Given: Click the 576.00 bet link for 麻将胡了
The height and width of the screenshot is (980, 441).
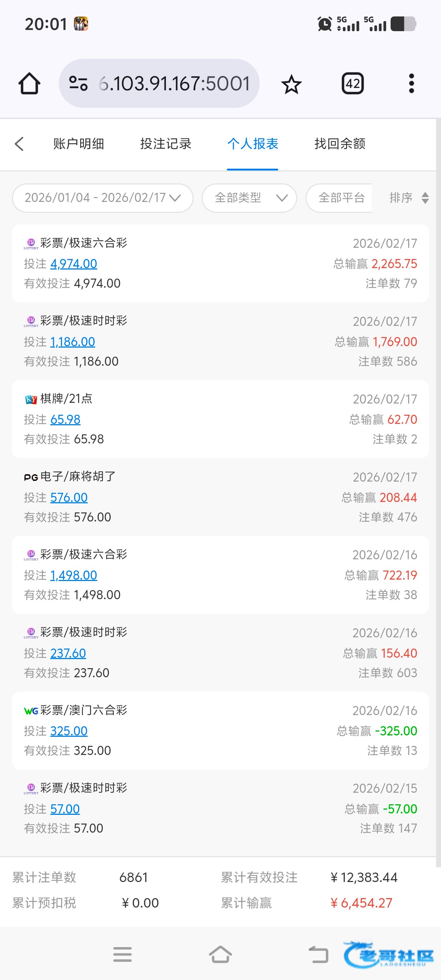Looking at the screenshot, I should (69, 497).
